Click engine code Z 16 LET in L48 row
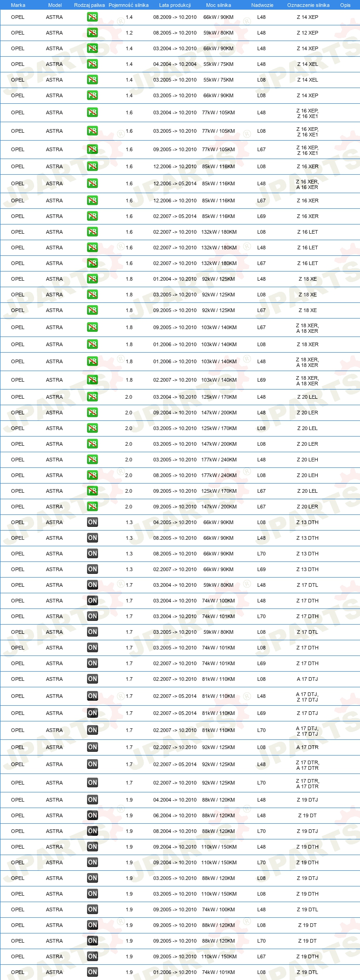This screenshot has height=980, width=360. coord(308,248)
